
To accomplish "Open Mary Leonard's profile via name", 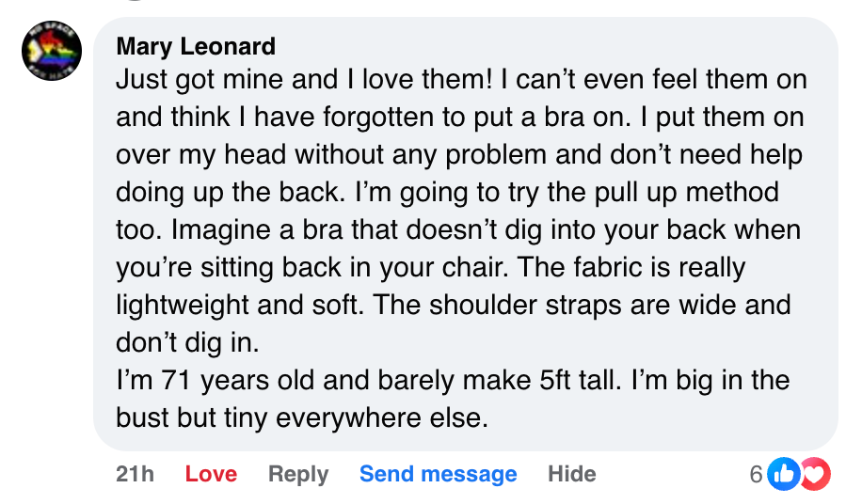I will (196, 46).
